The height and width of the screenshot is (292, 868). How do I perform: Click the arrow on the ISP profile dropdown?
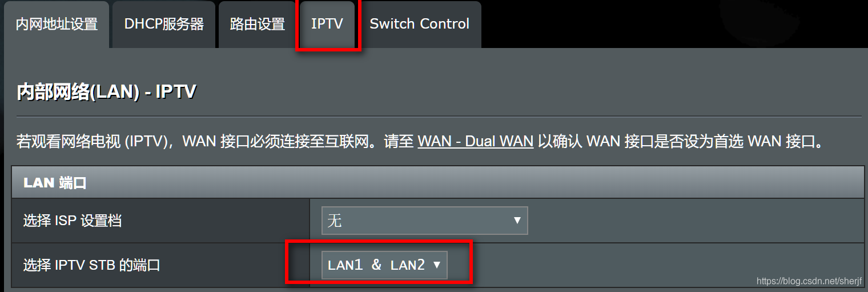[517, 220]
